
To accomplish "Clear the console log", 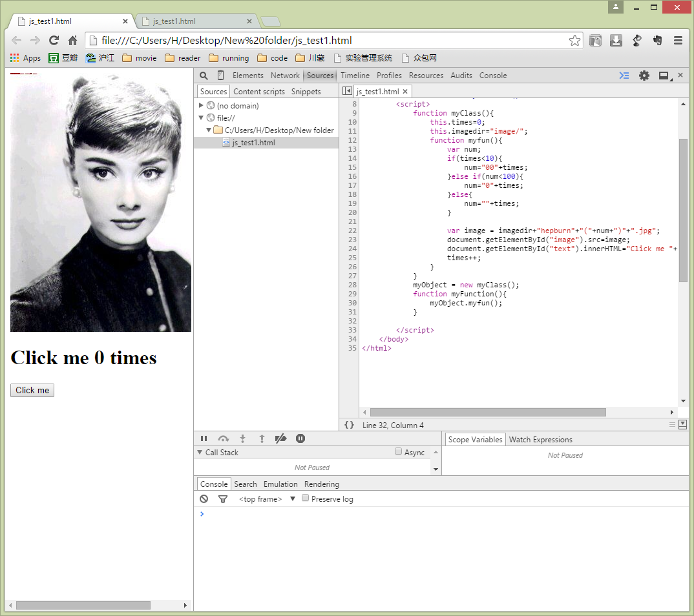I will (204, 499).
